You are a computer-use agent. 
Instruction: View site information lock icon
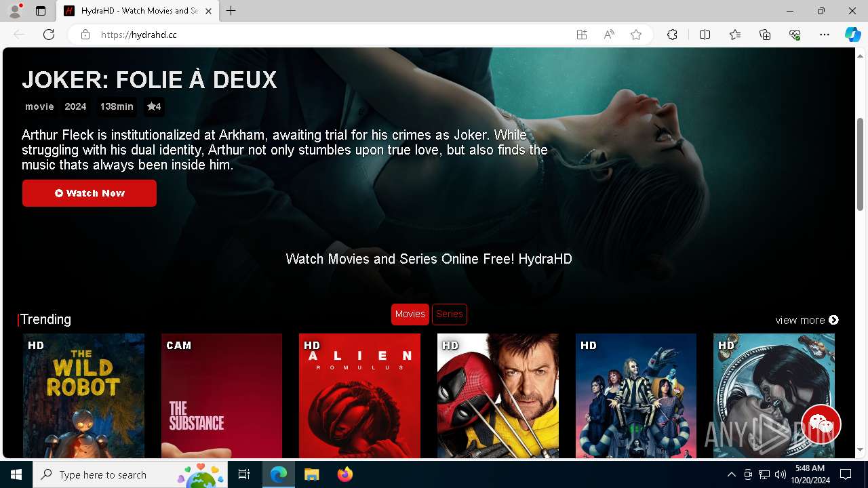click(85, 35)
